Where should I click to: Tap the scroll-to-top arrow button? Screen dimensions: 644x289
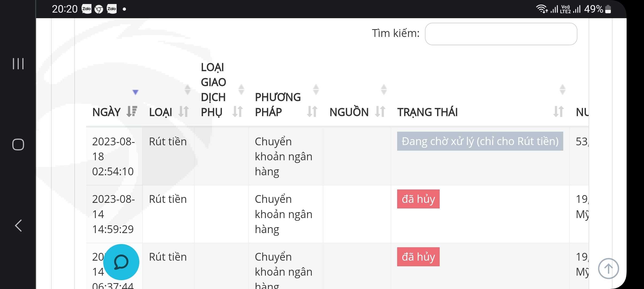tap(608, 268)
